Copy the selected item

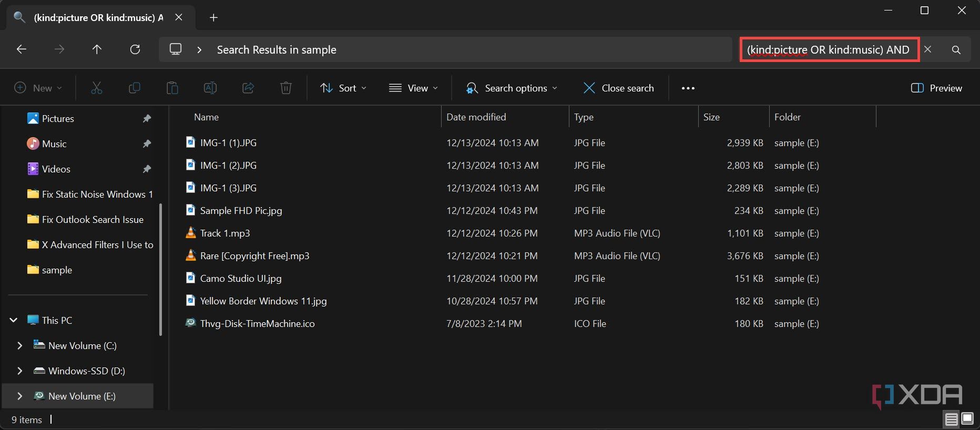click(135, 88)
